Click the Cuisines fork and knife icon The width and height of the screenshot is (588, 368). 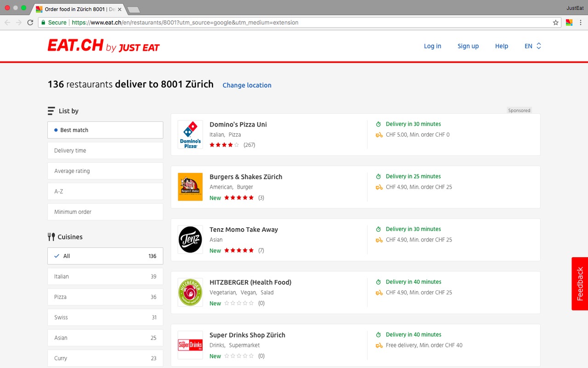pos(51,237)
